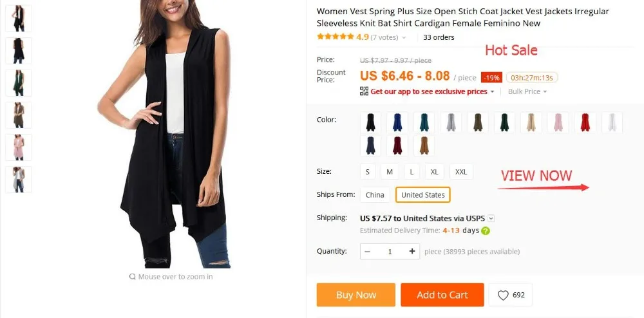Select size XL
The height and width of the screenshot is (318, 644).
tap(435, 172)
